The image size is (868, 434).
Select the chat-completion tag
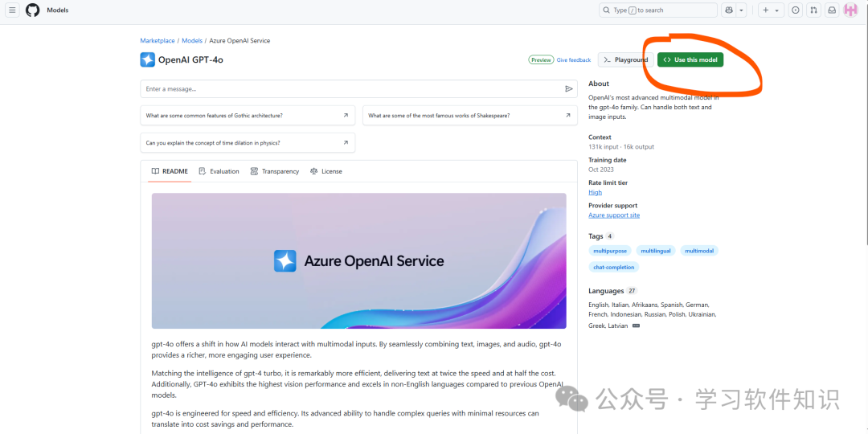pyautogui.click(x=614, y=267)
